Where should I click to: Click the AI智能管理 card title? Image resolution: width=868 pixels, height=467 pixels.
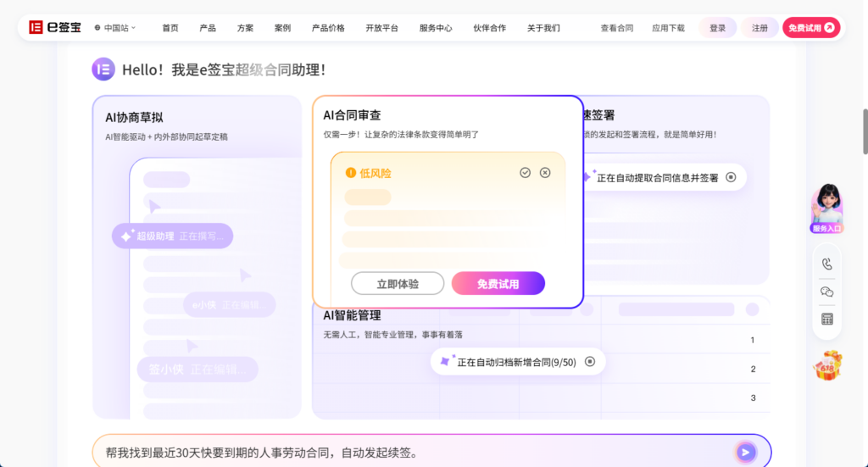pos(352,315)
